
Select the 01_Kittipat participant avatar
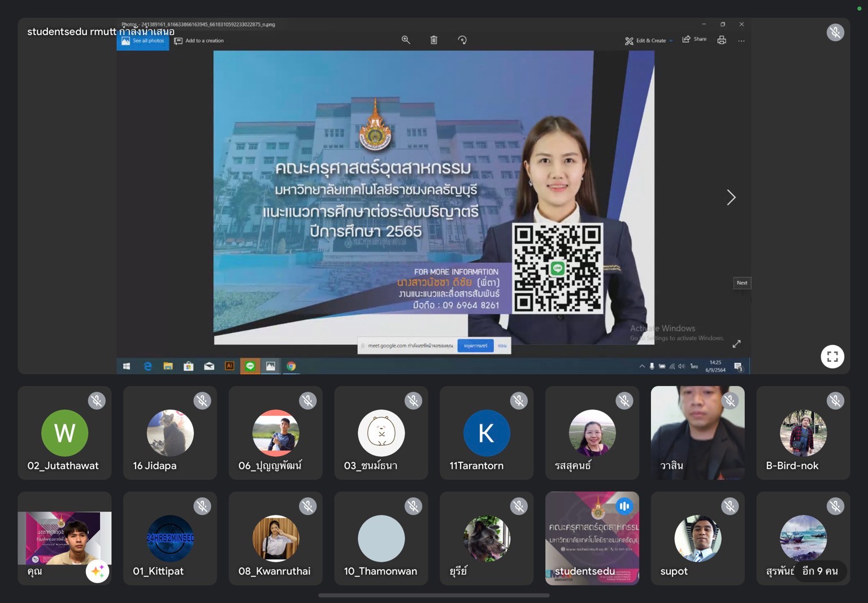point(170,539)
